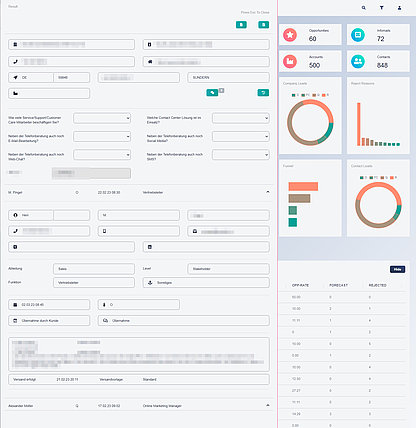Viewport: 416px width, 428px height.
Task: Collapse the Alexander Müller contact section
Action: tap(268, 405)
